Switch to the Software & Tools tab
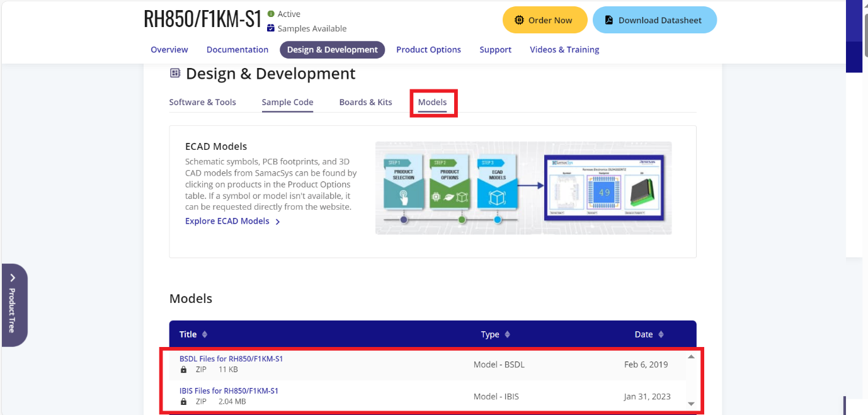This screenshot has width=868, height=415. (x=202, y=102)
